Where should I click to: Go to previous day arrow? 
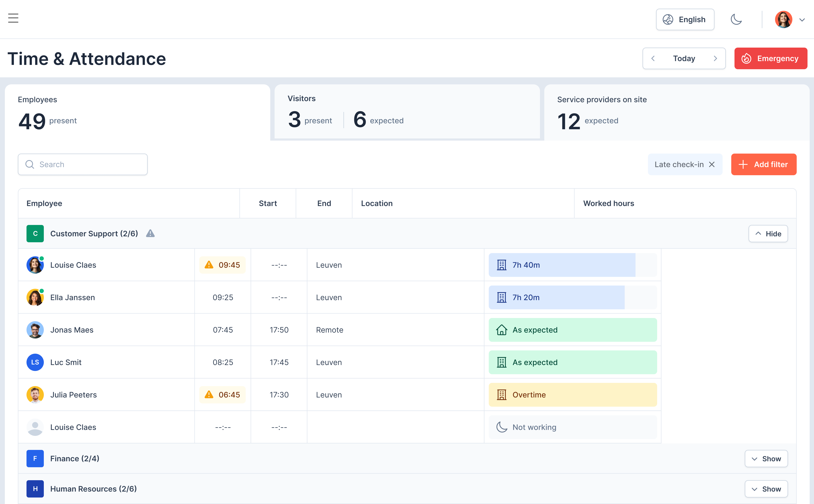(653, 59)
